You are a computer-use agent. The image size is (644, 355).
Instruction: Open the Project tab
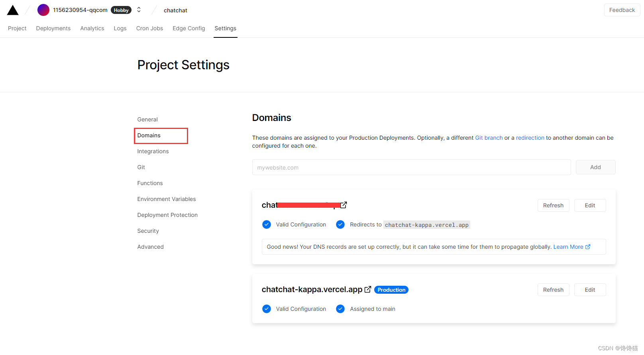(17, 28)
